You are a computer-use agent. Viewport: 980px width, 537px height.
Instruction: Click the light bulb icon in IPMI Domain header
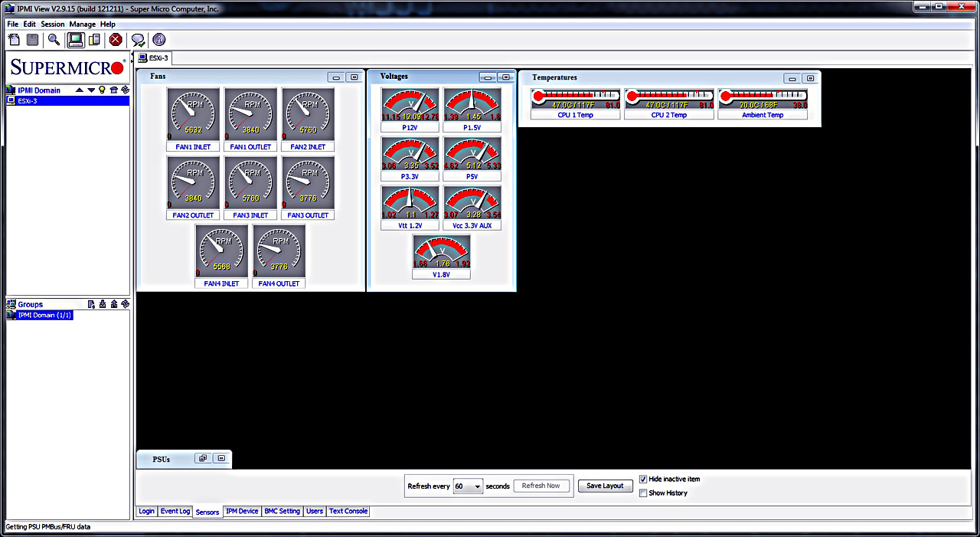[102, 90]
